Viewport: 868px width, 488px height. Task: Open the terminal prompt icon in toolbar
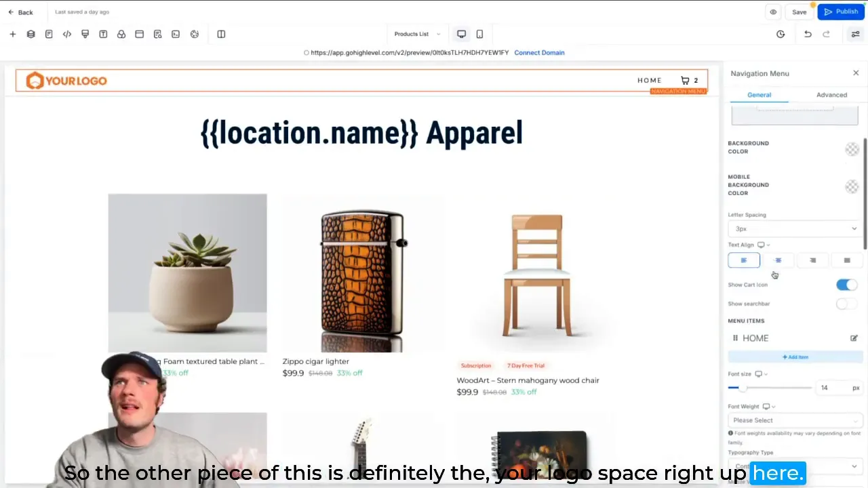tap(176, 34)
